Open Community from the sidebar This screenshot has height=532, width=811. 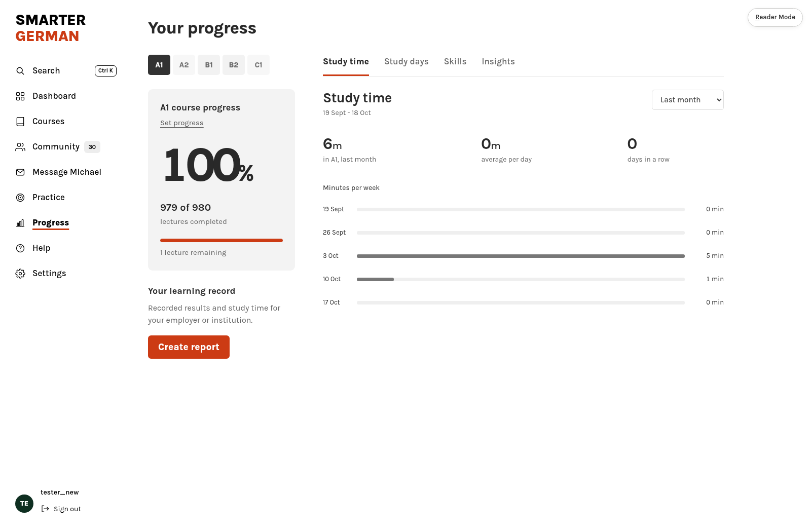56,147
